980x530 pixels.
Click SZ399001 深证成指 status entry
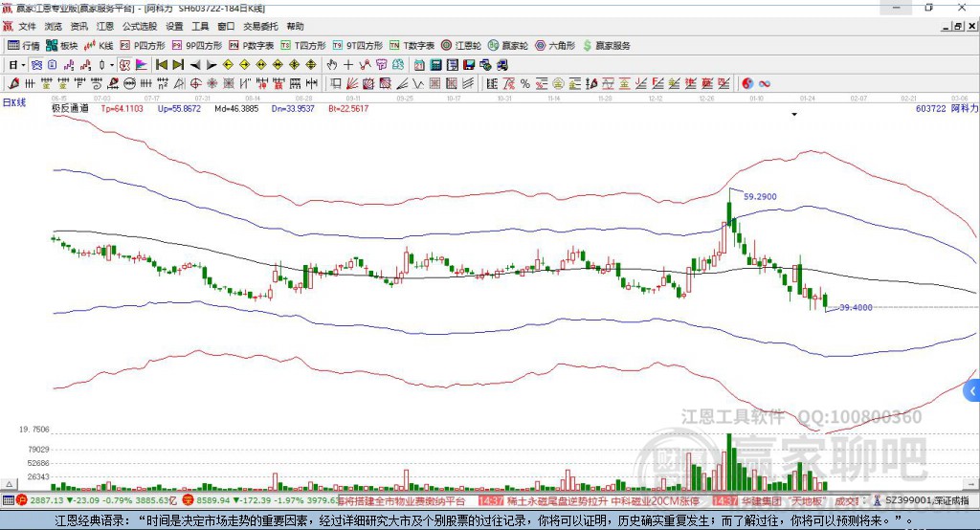point(926,500)
